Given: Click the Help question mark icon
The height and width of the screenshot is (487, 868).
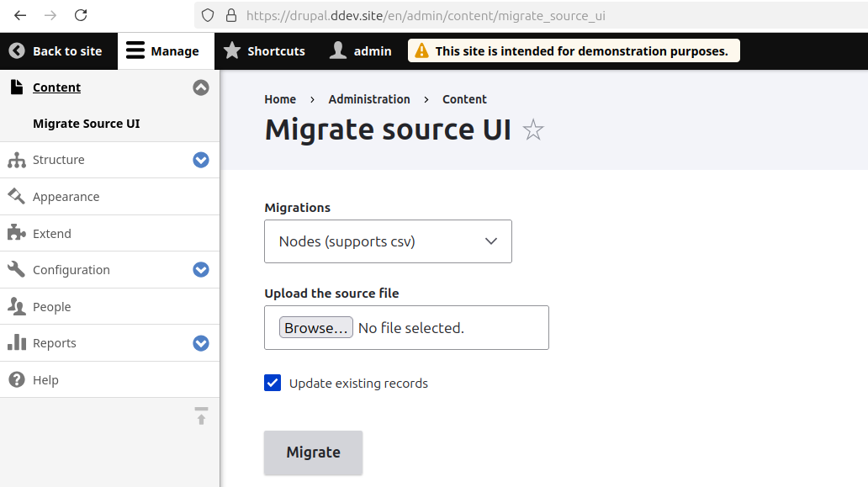Looking at the screenshot, I should [15, 379].
